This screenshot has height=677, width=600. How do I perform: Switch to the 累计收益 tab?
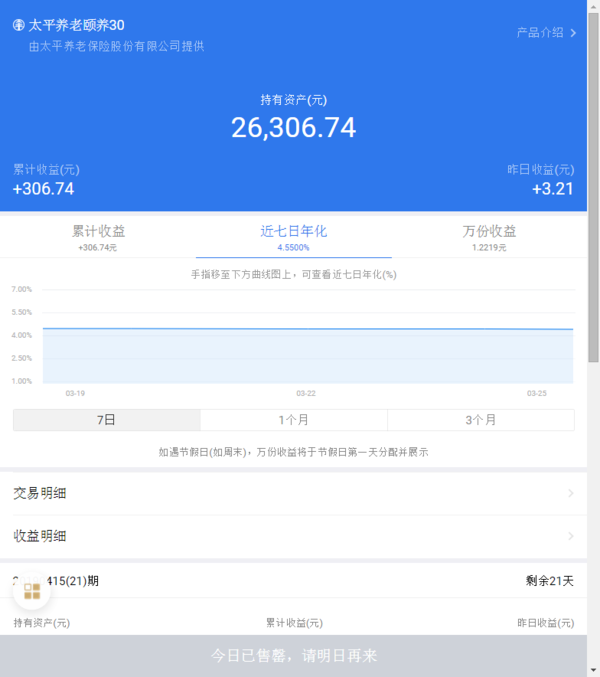click(x=98, y=237)
